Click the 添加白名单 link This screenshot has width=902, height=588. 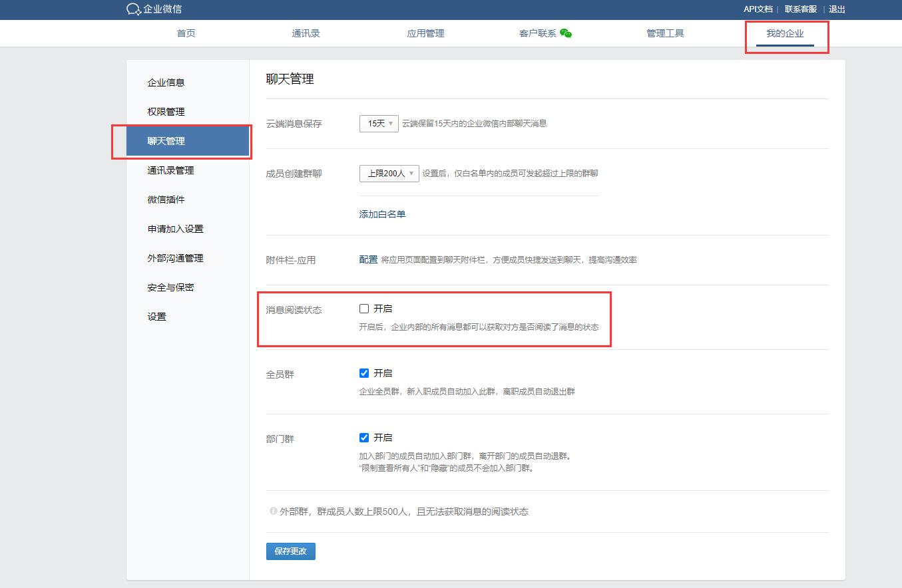[382, 214]
